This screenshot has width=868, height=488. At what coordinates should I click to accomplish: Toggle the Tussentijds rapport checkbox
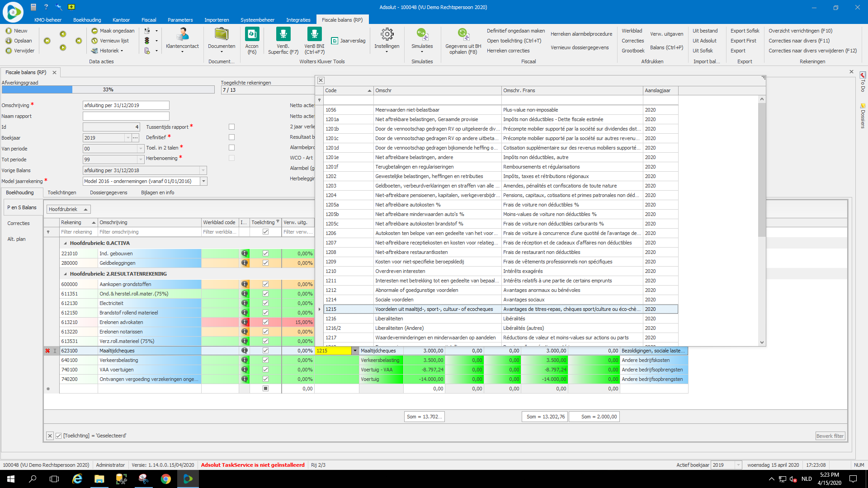click(x=232, y=127)
